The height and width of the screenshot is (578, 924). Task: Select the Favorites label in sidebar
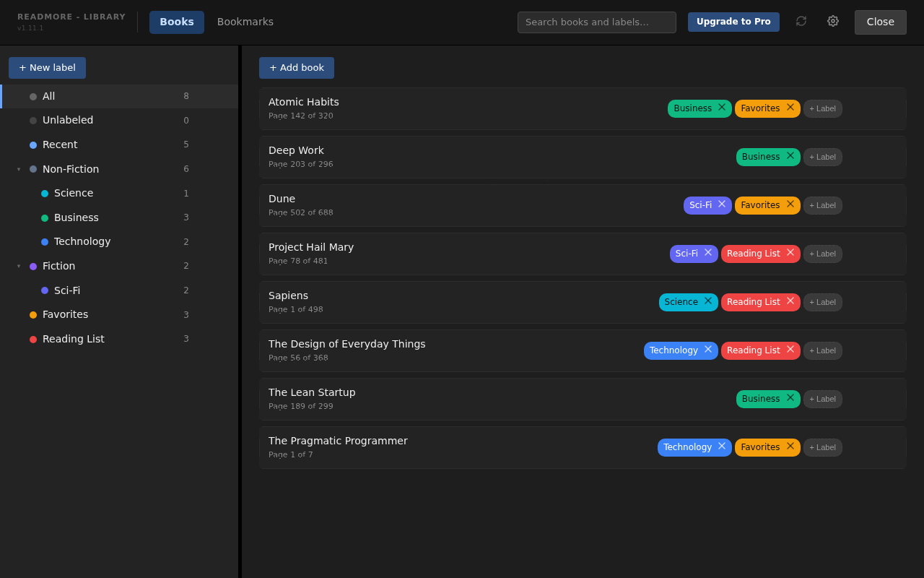(x=119, y=314)
